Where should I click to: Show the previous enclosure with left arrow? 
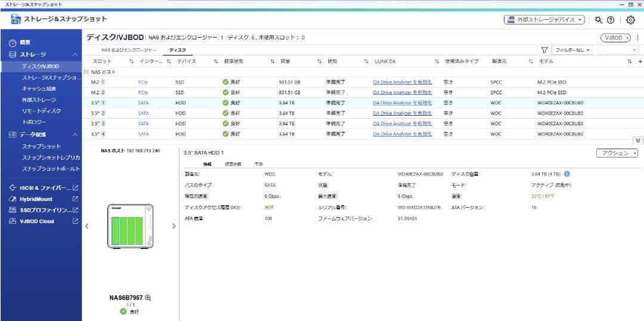pyautogui.click(x=86, y=226)
